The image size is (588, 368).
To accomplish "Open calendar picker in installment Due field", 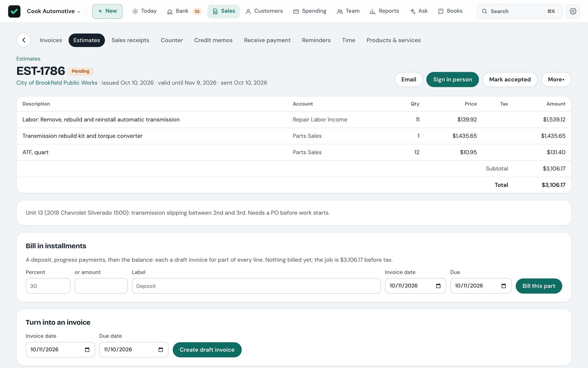I will 503,286.
